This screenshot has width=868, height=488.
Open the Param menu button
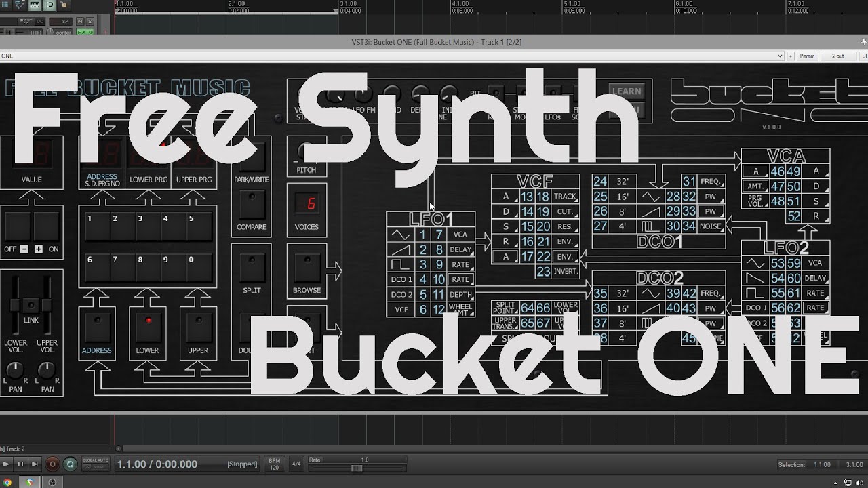807,56
